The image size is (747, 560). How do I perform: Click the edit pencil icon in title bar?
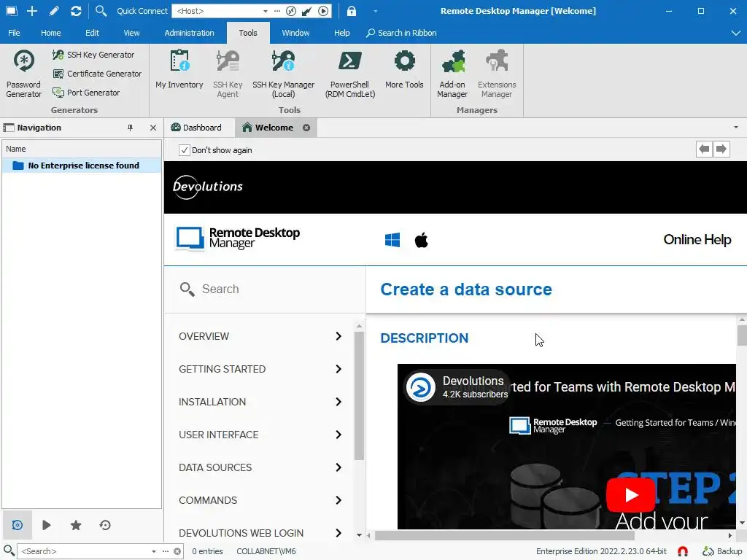(x=54, y=10)
